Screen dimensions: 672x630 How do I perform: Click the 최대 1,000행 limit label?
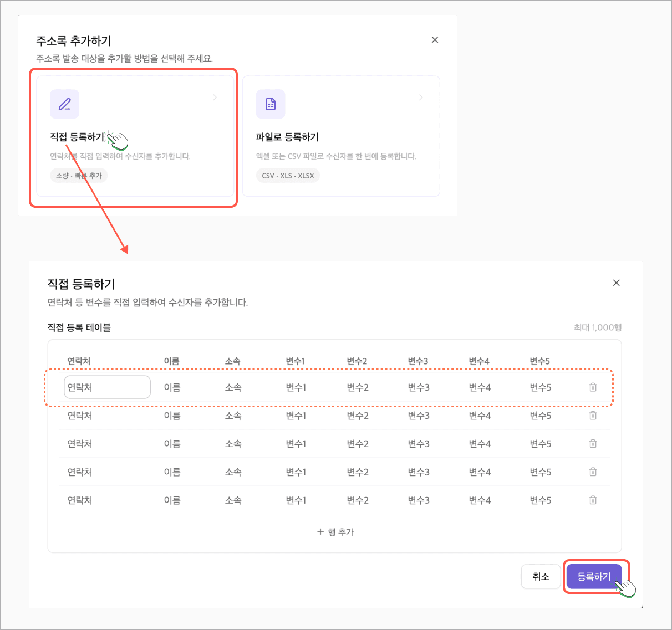pos(598,327)
